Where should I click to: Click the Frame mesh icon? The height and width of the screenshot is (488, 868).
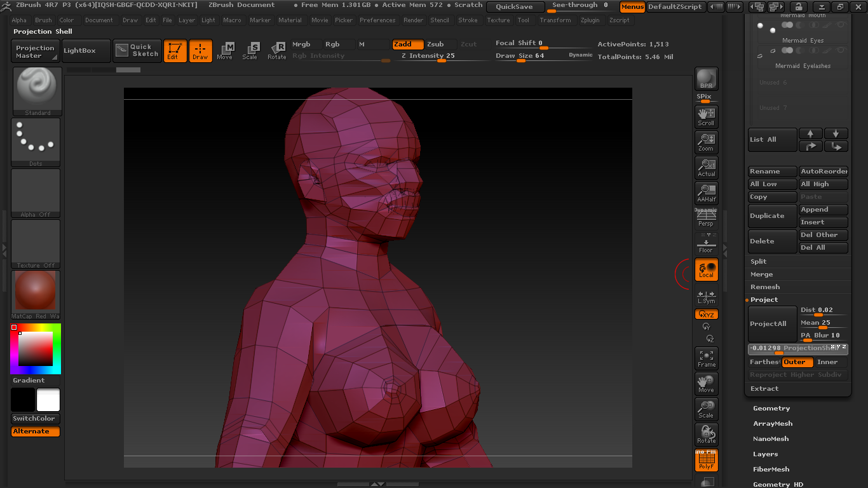click(x=706, y=358)
